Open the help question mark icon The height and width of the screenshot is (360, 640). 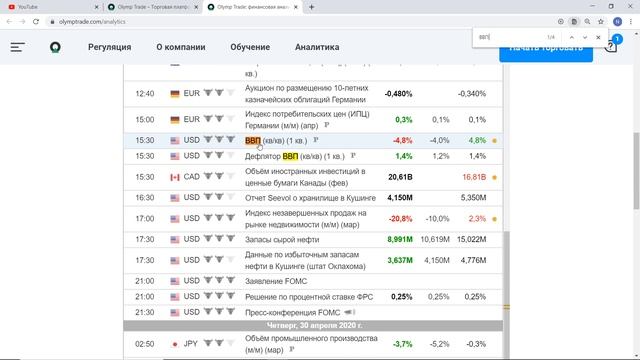pyautogui.click(x=611, y=47)
